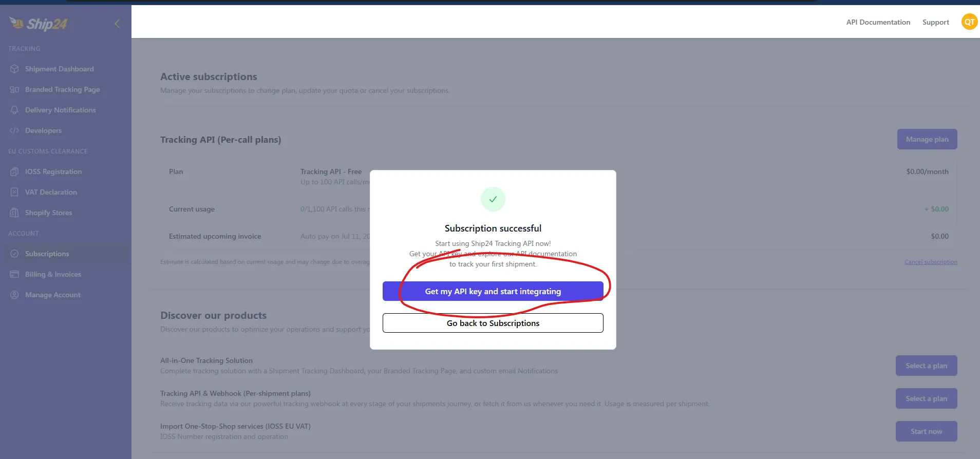Open Shipment Dashboard via its box icon
The height and width of the screenshot is (459, 980).
[14, 69]
